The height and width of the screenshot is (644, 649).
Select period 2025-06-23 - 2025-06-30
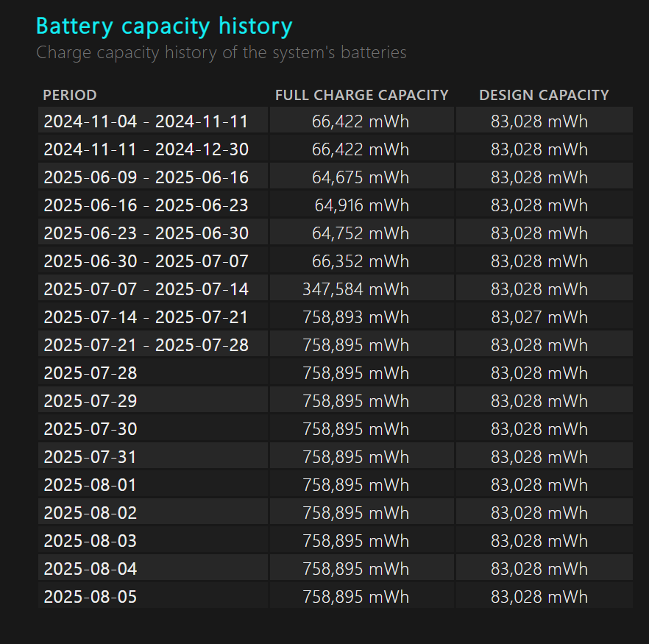[146, 233]
